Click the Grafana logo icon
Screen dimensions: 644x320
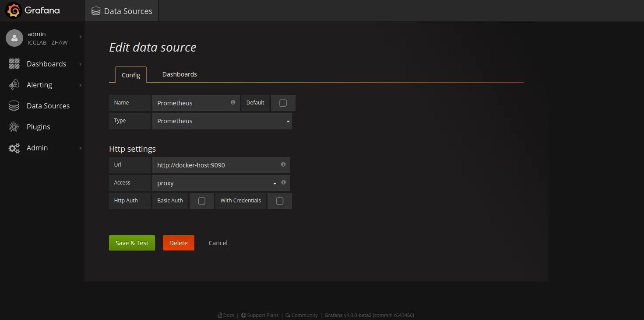[x=13, y=10]
